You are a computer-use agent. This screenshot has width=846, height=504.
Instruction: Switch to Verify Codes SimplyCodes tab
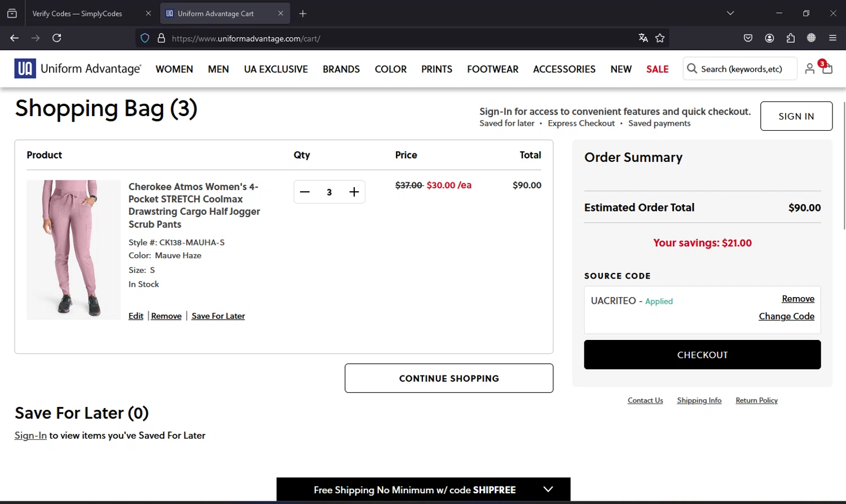click(77, 14)
